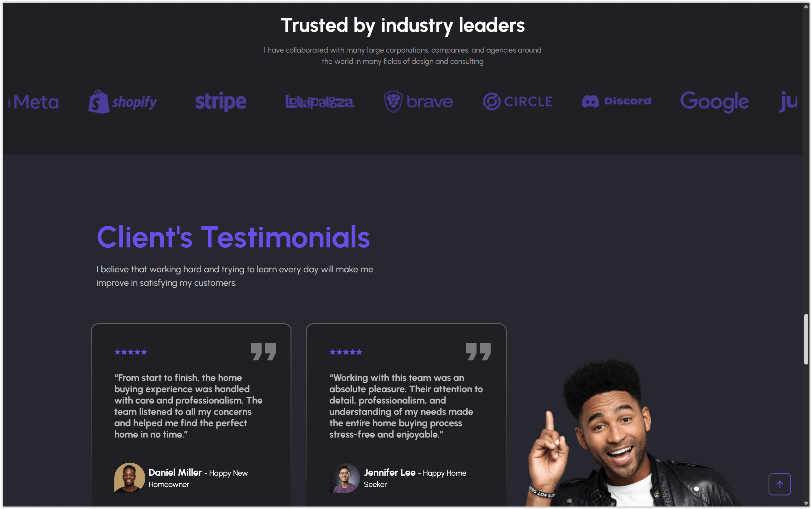
Task: Click the five-star rating in Jennifer's testimonial
Action: point(346,352)
